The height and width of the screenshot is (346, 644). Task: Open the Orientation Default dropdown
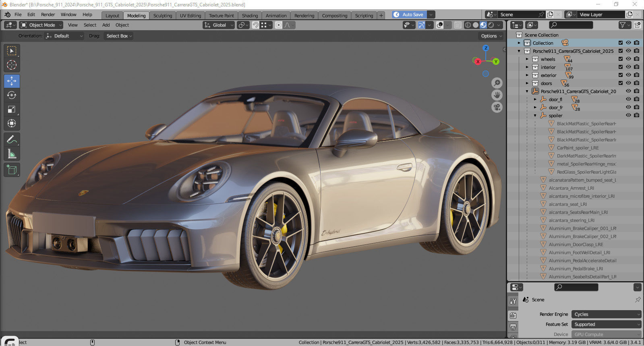[64, 36]
